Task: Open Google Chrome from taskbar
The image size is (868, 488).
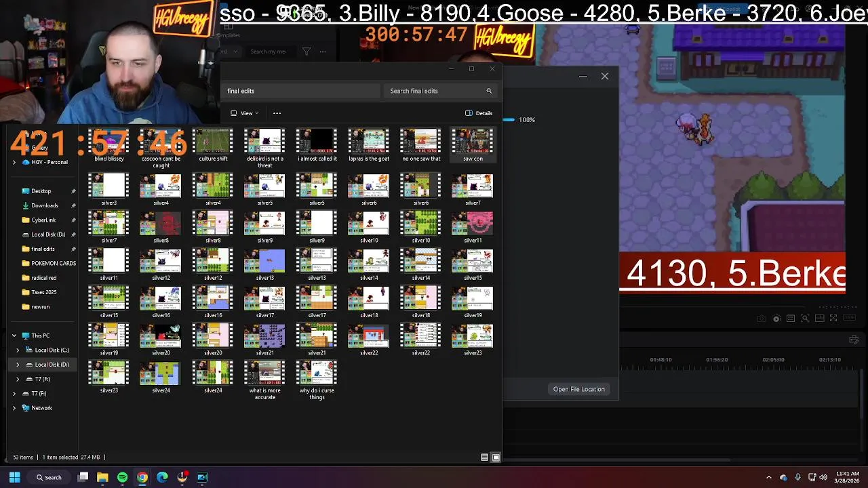Action: tap(142, 477)
